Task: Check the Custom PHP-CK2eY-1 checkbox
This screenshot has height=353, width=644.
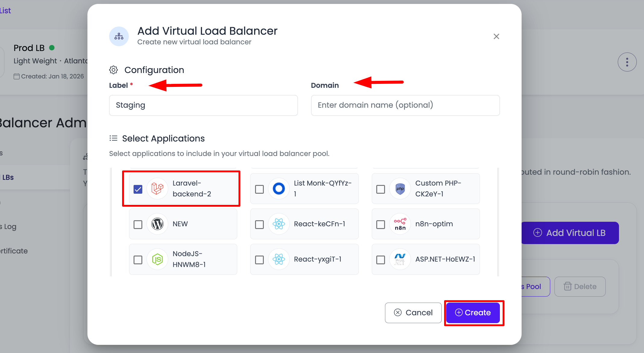Action: 380,189
